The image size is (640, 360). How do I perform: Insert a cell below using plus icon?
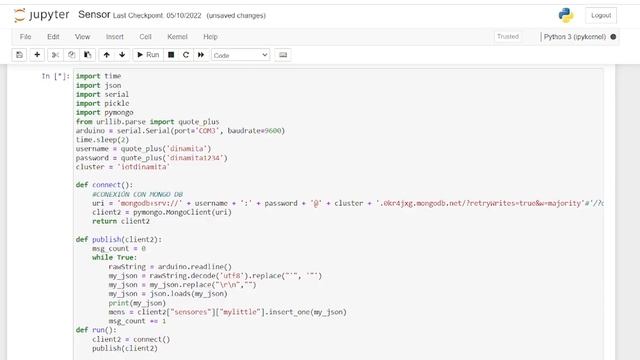pos(37,55)
